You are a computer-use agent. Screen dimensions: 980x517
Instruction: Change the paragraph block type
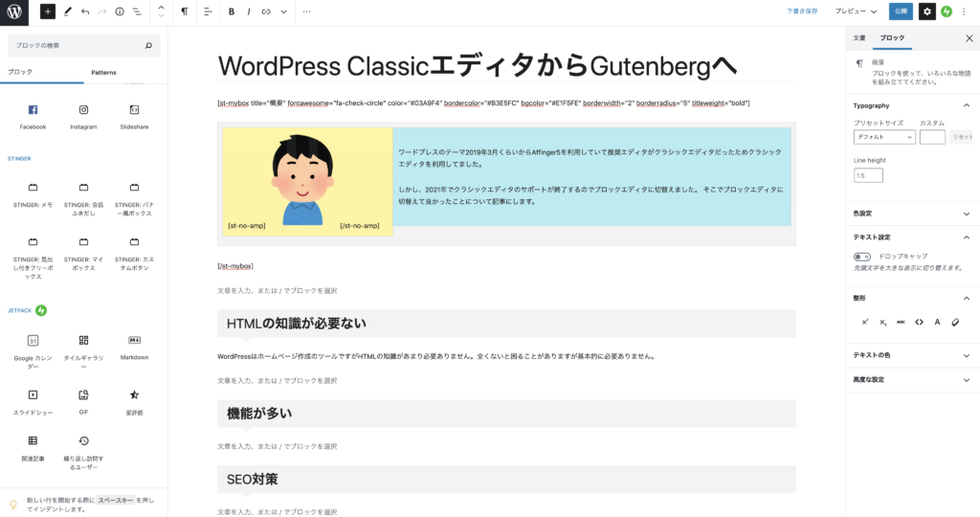pos(185,11)
